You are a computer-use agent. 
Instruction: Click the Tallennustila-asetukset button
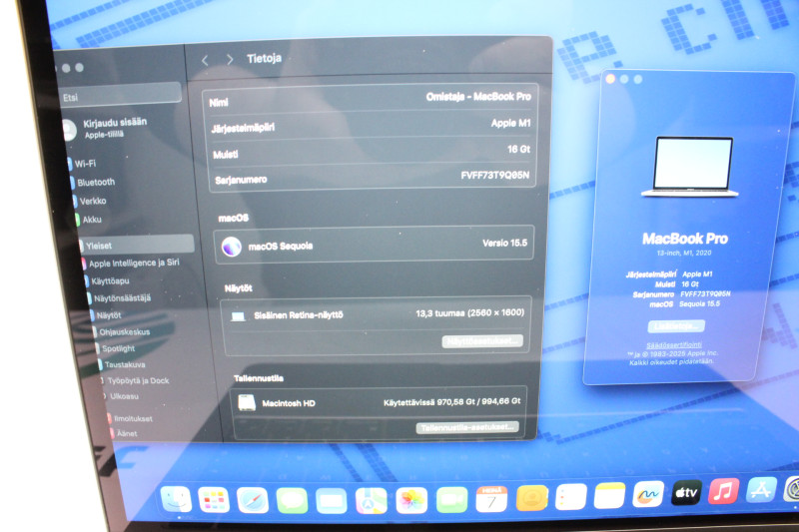click(x=467, y=427)
